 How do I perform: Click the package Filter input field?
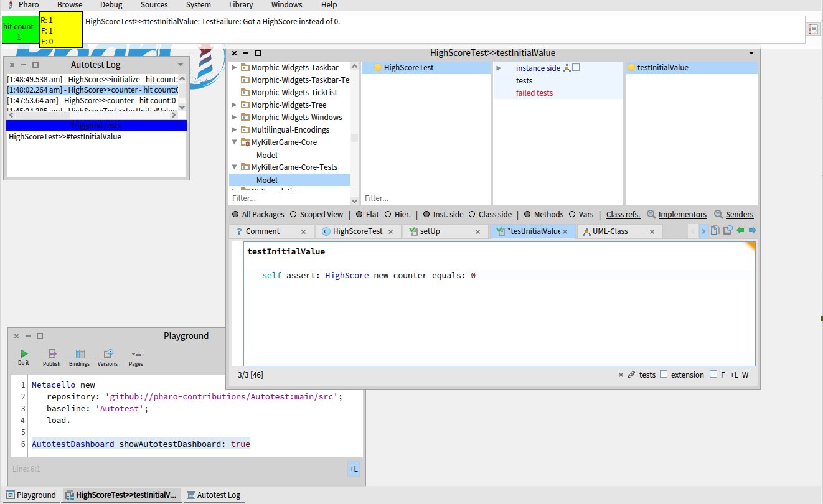(x=289, y=198)
